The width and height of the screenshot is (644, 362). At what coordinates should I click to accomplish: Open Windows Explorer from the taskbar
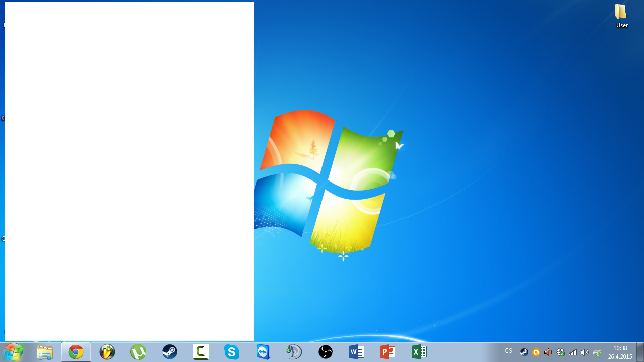pyautogui.click(x=45, y=352)
